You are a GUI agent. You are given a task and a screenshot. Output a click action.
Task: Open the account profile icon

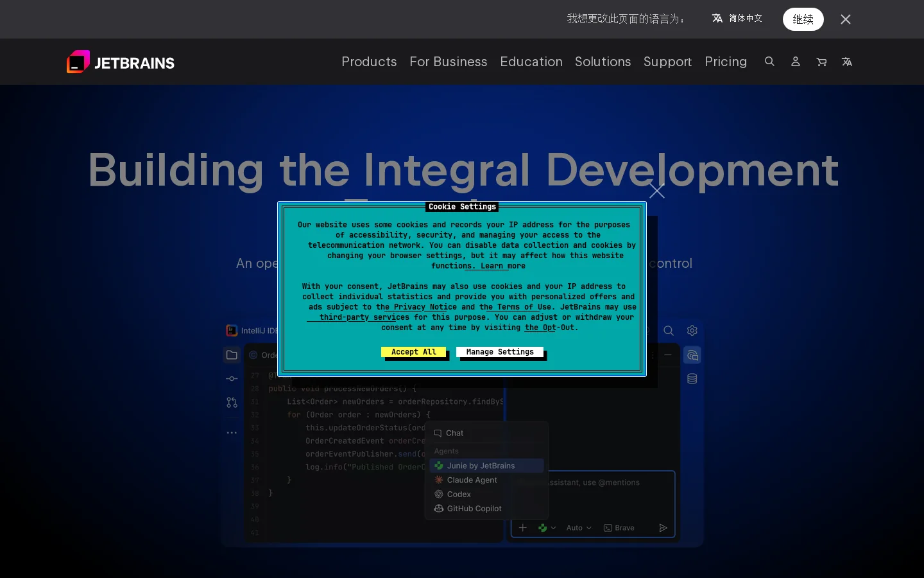pos(795,62)
